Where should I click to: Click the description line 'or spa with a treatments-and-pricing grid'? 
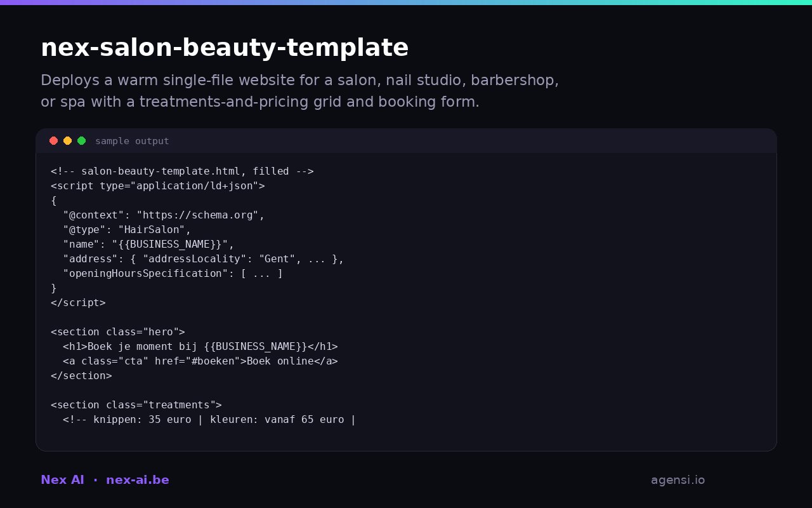pos(260,102)
